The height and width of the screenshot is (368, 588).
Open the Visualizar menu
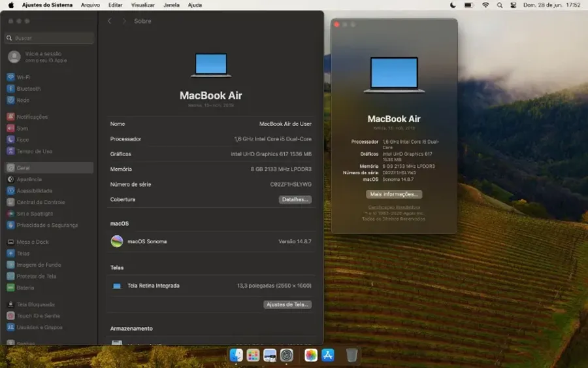coord(143,5)
